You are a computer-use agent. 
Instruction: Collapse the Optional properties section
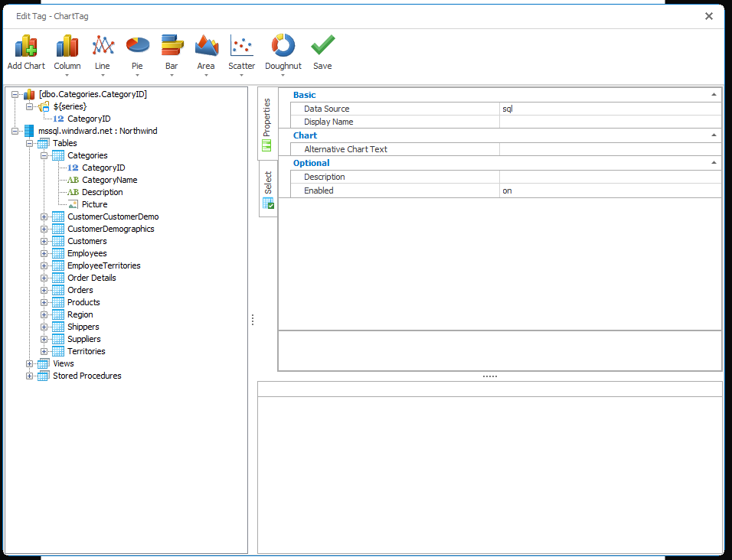tap(714, 163)
